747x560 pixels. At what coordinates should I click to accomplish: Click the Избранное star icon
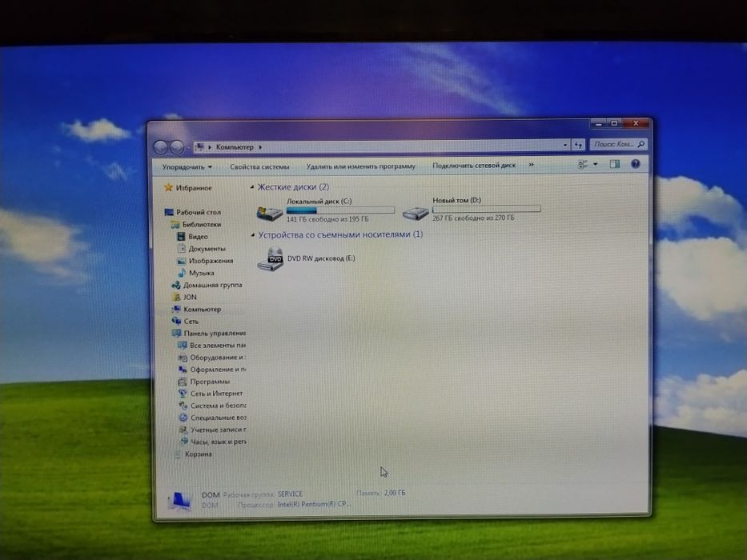[x=168, y=188]
